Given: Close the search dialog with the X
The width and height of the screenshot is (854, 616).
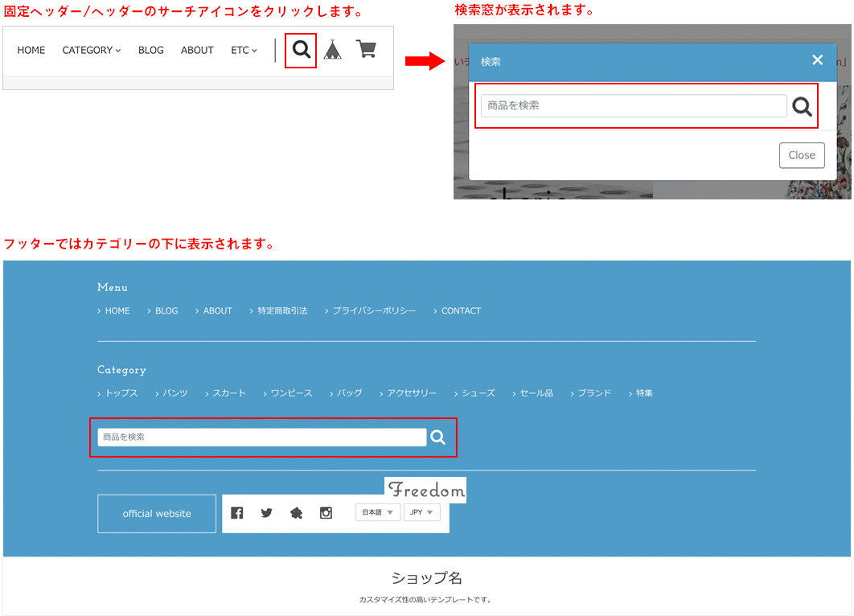Looking at the screenshot, I should pyautogui.click(x=817, y=60).
